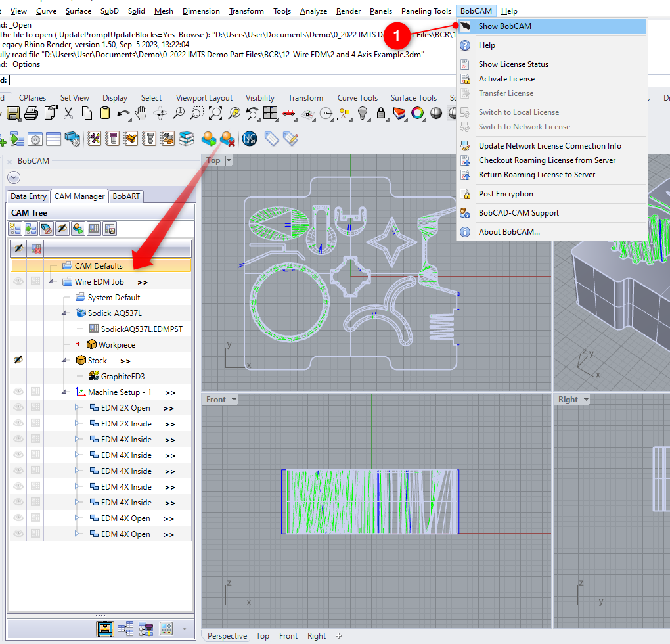Toggle visibility eye for EDM 2X Inside
Viewport: 670px width, 644px height.
(x=18, y=423)
